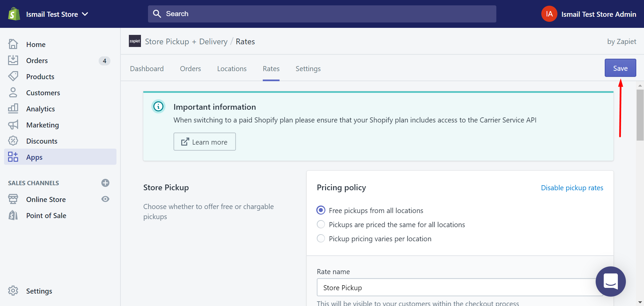644x306 pixels.
Task: Click the Point of Sale bag icon
Action: [13, 215]
